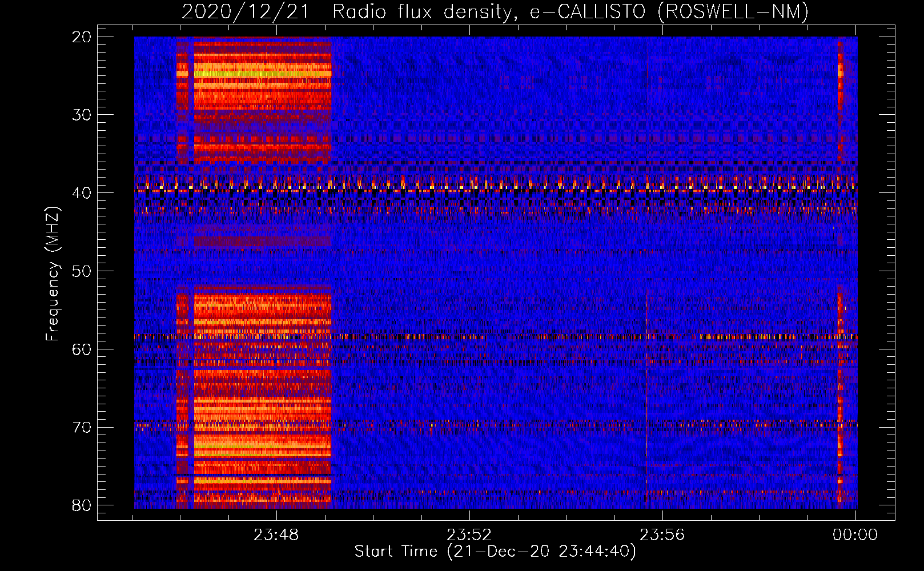Click the '23:52' time tick label
924x571 pixels.
pos(469,535)
